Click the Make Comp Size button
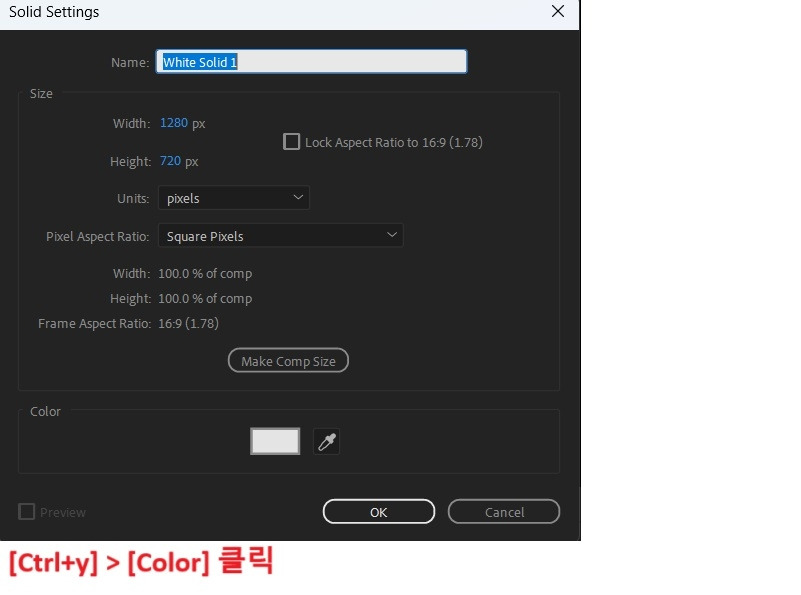This screenshot has height=595, width=801. (x=288, y=361)
